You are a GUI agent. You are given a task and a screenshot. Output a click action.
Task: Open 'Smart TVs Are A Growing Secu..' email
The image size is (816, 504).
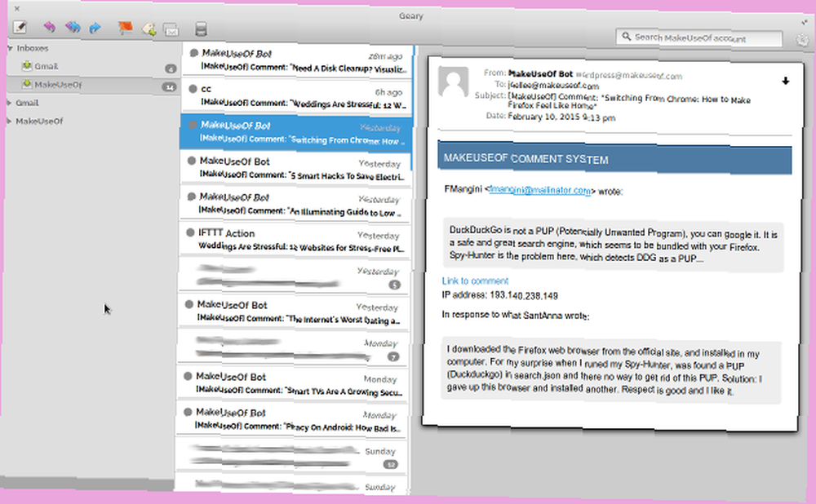click(x=292, y=383)
